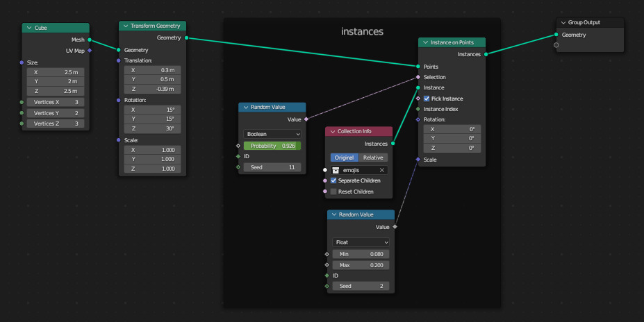The width and height of the screenshot is (644, 322).
Task: Click the Min 0.080 field
Action: (361, 254)
